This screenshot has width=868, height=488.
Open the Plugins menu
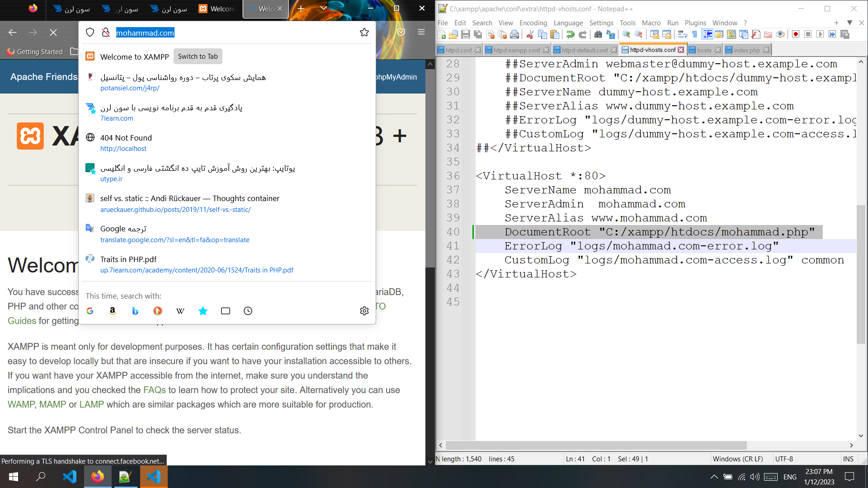(695, 23)
